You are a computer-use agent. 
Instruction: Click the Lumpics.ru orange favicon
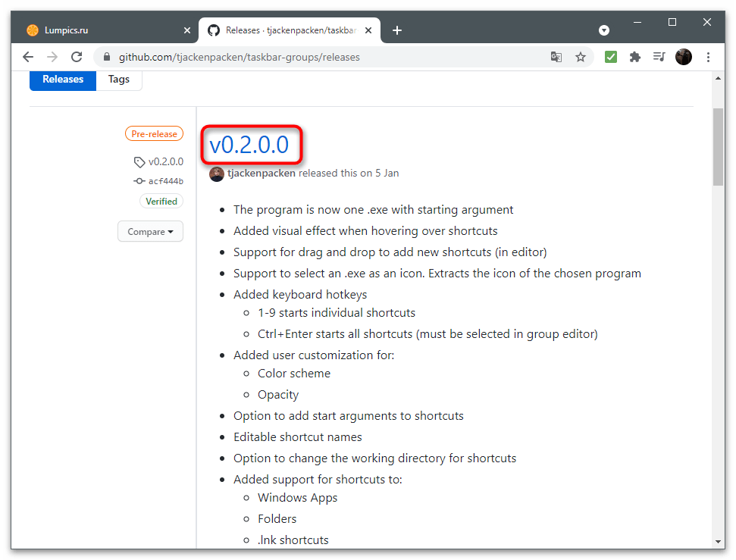click(33, 30)
